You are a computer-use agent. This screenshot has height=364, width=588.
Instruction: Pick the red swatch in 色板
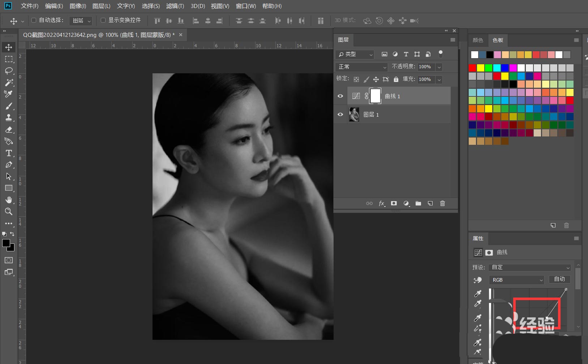pyautogui.click(x=472, y=68)
